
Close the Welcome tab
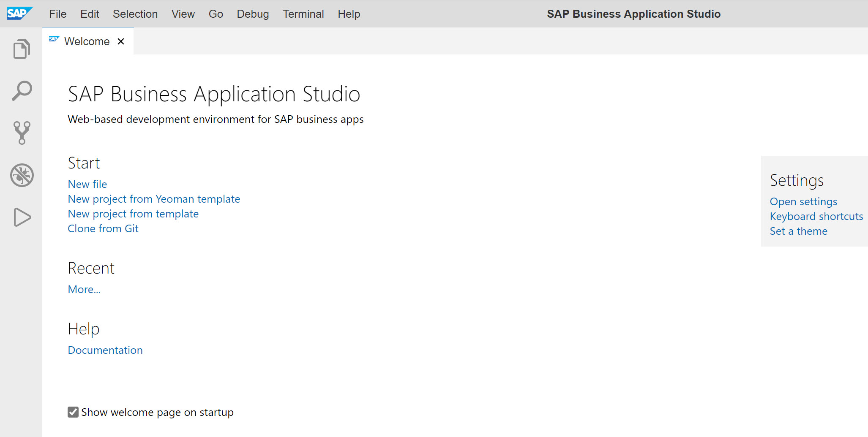tap(121, 41)
